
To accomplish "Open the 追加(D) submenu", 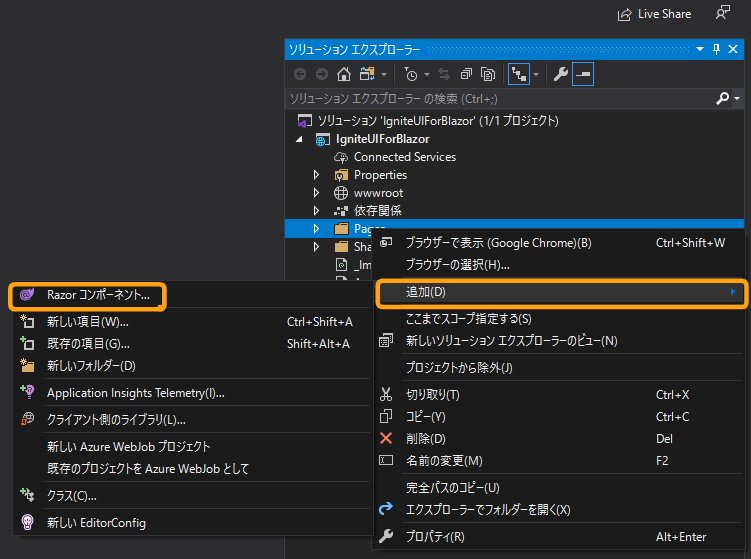I will click(561, 292).
